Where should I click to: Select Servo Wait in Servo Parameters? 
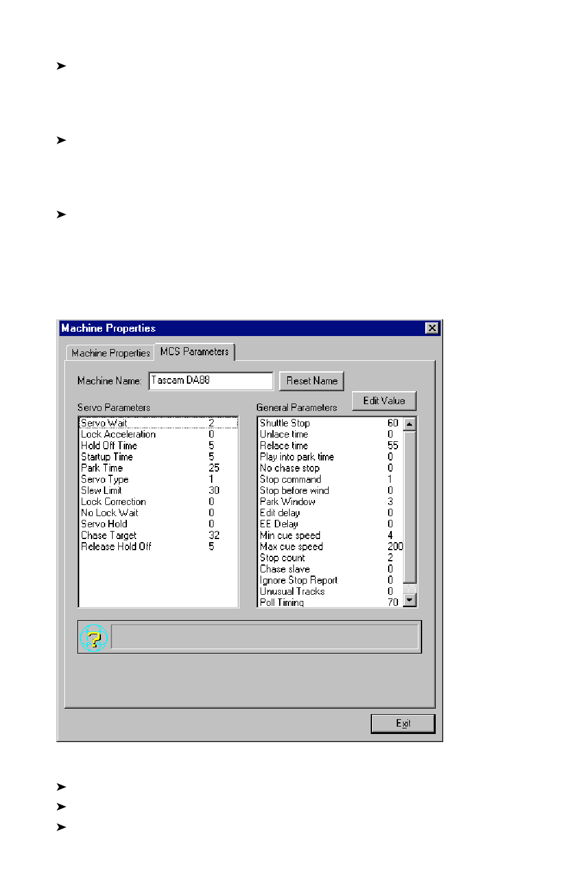click(158, 423)
